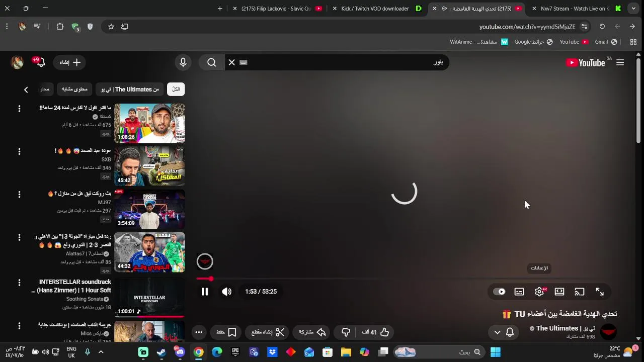Save video with حفظ bookmark button

click(226, 332)
